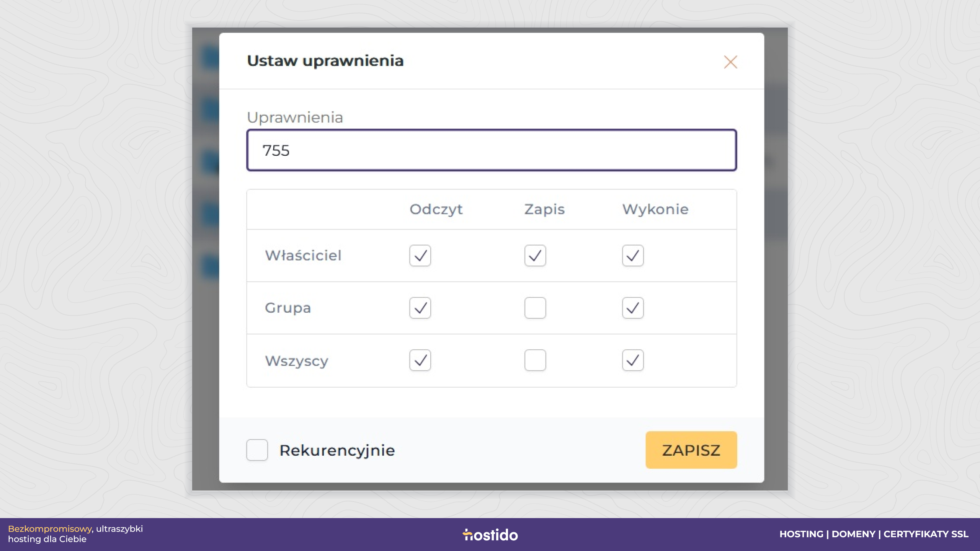Enable the Rekurencyjnie checkbox
Image resolution: width=980 pixels, height=551 pixels.
[257, 450]
